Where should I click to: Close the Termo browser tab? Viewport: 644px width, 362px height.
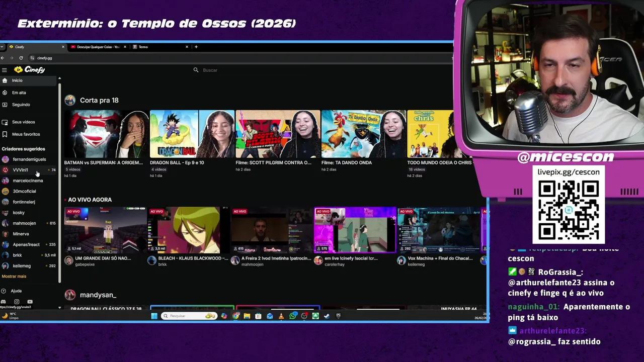coord(187,47)
